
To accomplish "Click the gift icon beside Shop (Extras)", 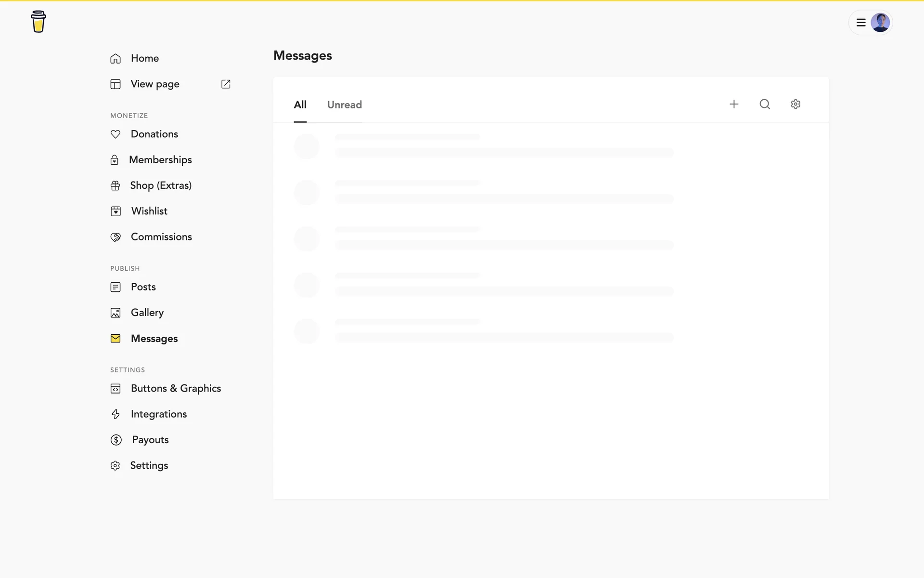I will pyautogui.click(x=115, y=186).
